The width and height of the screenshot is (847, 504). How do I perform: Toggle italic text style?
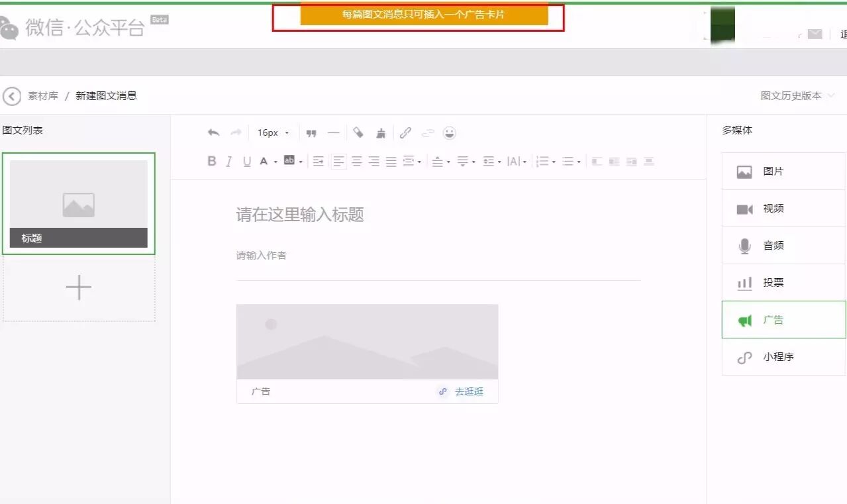pos(229,162)
